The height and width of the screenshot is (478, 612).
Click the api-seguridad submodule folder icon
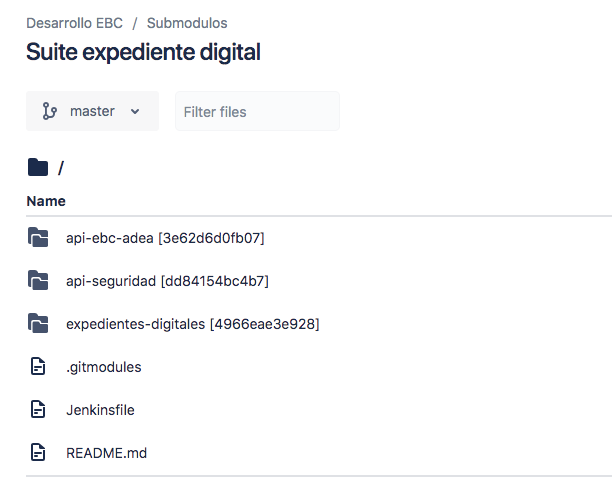(x=38, y=280)
